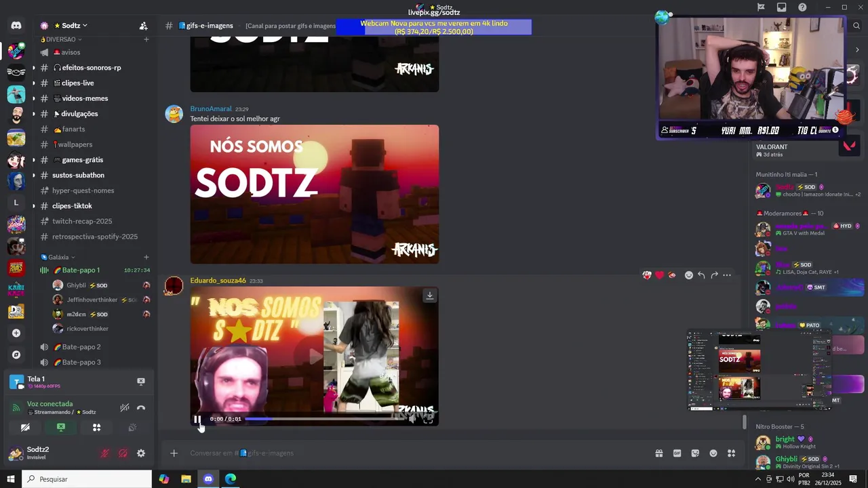Expand threads under divulgações
This screenshot has height=488, width=868.
[33, 114]
